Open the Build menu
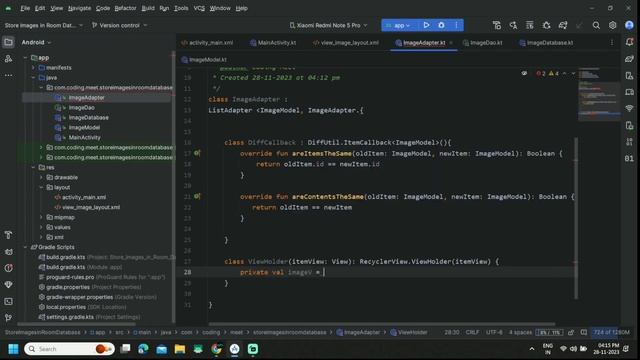The width and height of the screenshot is (640, 360). (148, 8)
